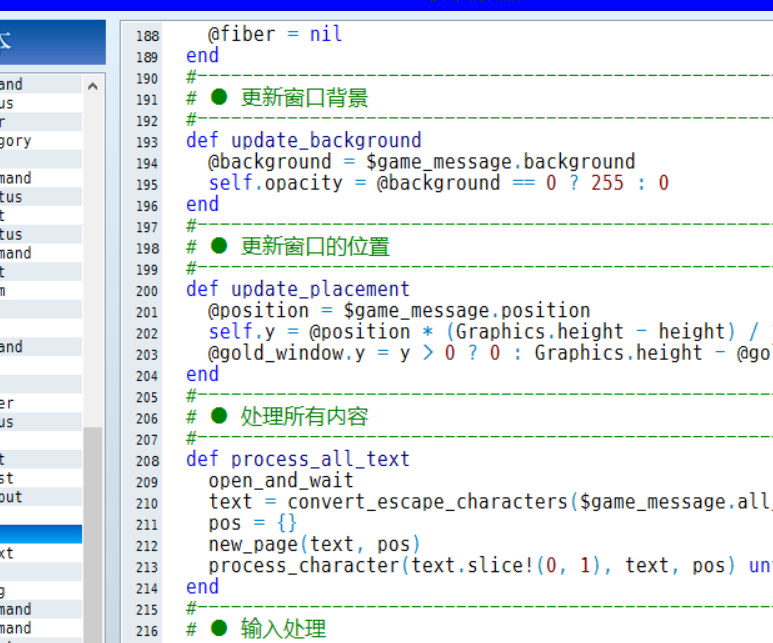The height and width of the screenshot is (643, 773).
Task: Click the dashed comment separator on line 205
Action: pyautogui.click(x=479, y=395)
